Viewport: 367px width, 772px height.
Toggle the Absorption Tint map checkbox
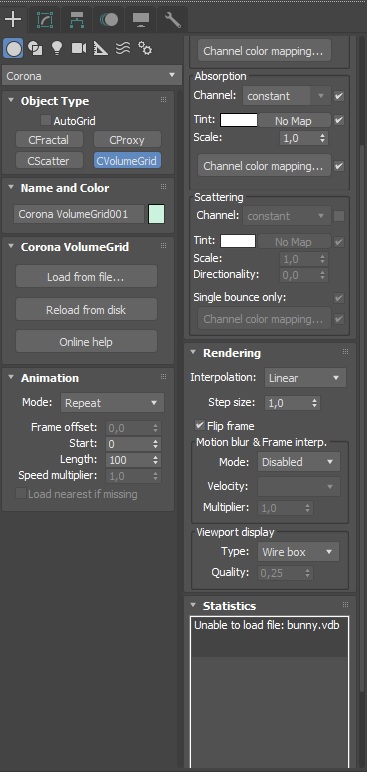coord(339,120)
